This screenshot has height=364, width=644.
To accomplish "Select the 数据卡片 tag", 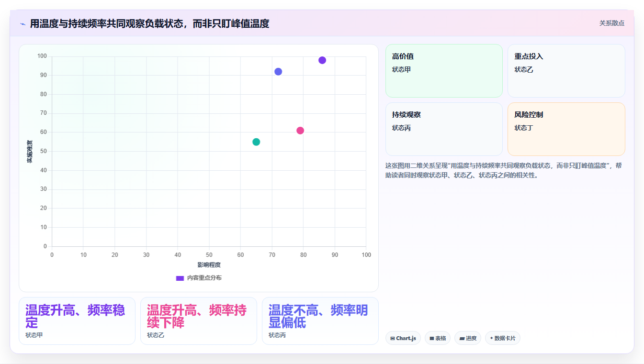I will (503, 338).
